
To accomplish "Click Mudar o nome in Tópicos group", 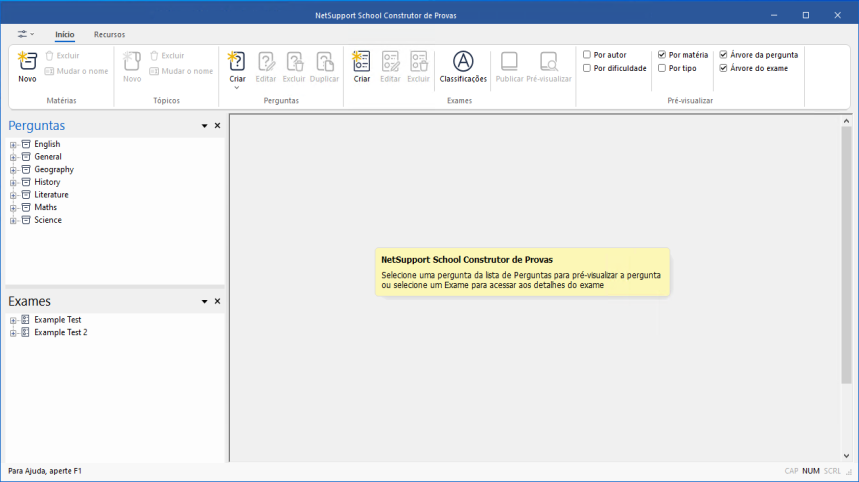I will click(x=181, y=71).
